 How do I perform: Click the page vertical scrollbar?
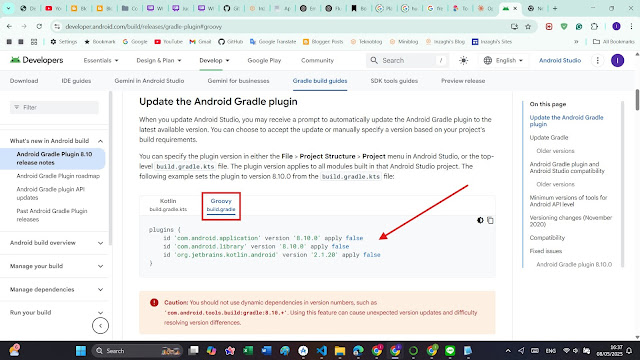[x=637, y=100]
